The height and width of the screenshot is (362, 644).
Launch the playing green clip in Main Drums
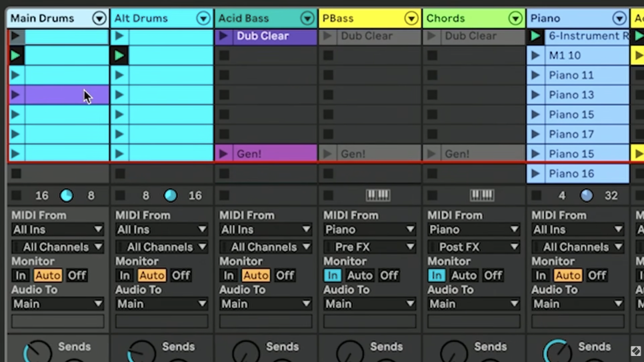[x=15, y=55]
